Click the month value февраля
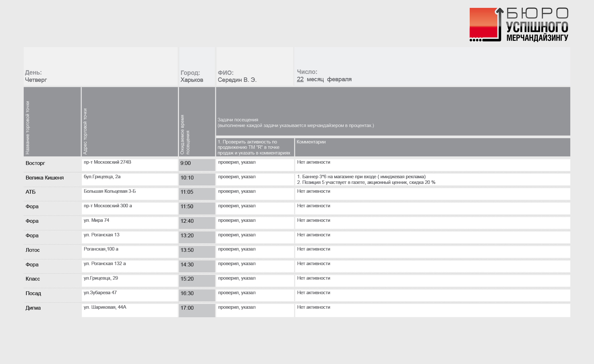Screen dimensions: 594x364 click(339, 79)
